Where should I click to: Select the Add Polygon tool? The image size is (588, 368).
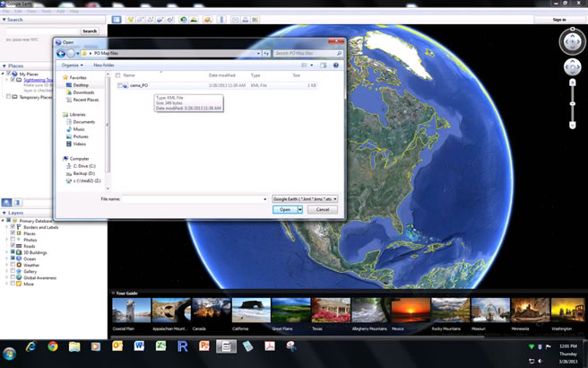click(x=141, y=20)
